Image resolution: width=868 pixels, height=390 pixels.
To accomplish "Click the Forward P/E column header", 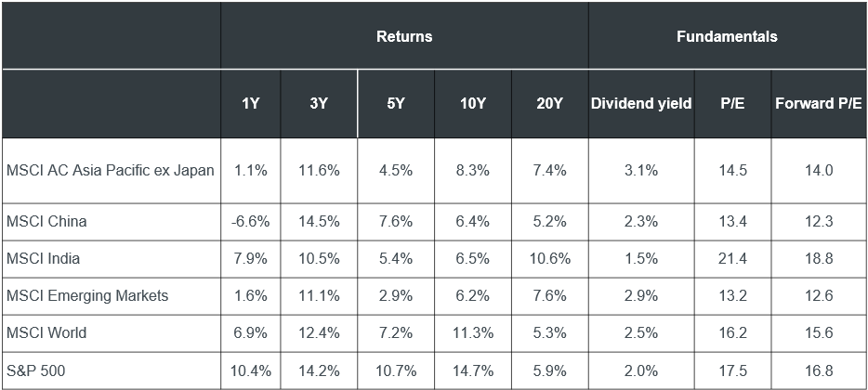I will tap(819, 103).
